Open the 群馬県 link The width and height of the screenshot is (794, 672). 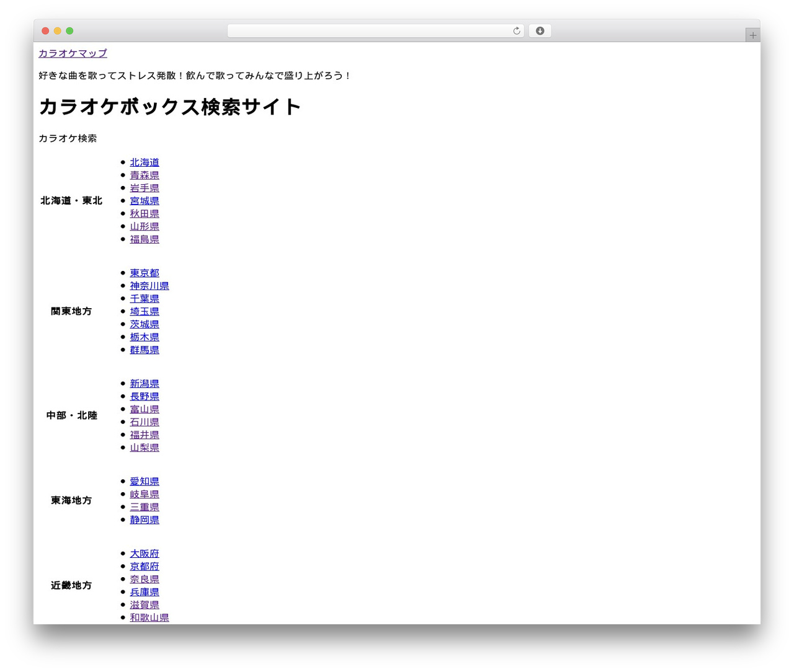pyautogui.click(x=145, y=350)
